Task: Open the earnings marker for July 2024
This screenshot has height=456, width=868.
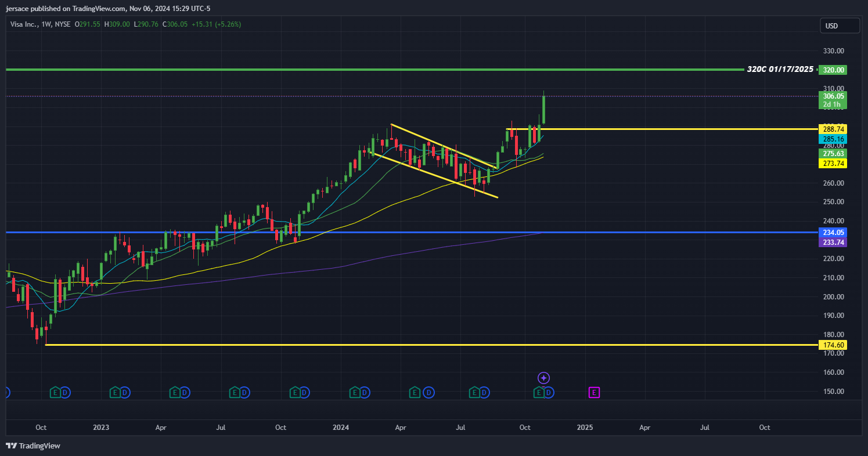Action: [x=474, y=393]
